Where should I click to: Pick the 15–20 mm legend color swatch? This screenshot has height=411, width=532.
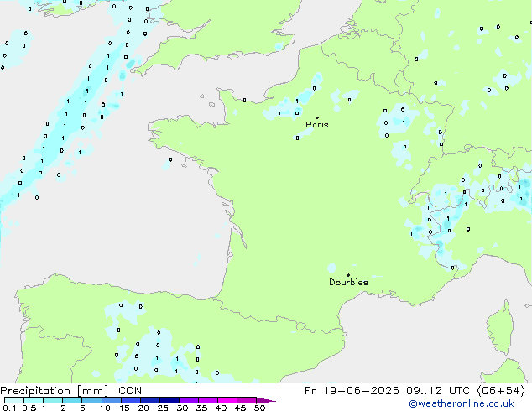[130, 400]
